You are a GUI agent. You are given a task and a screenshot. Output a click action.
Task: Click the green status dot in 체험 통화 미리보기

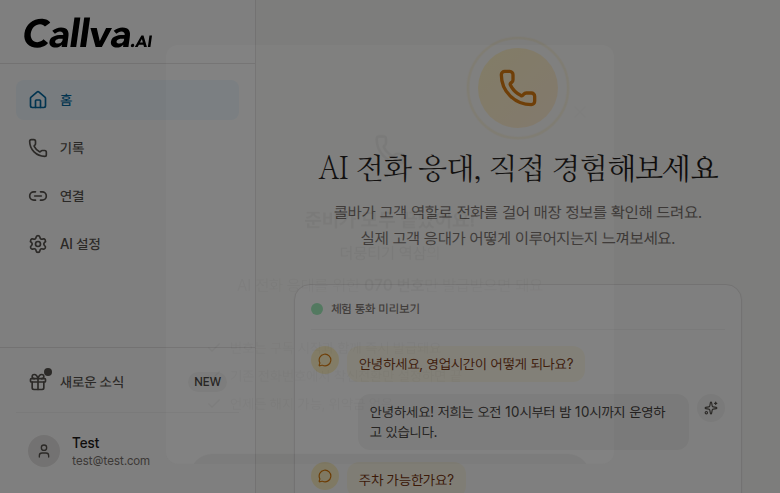pyautogui.click(x=317, y=309)
